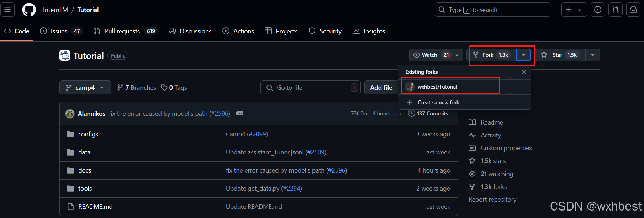Click Report repository link
The image size is (644, 218).
tap(492, 200)
